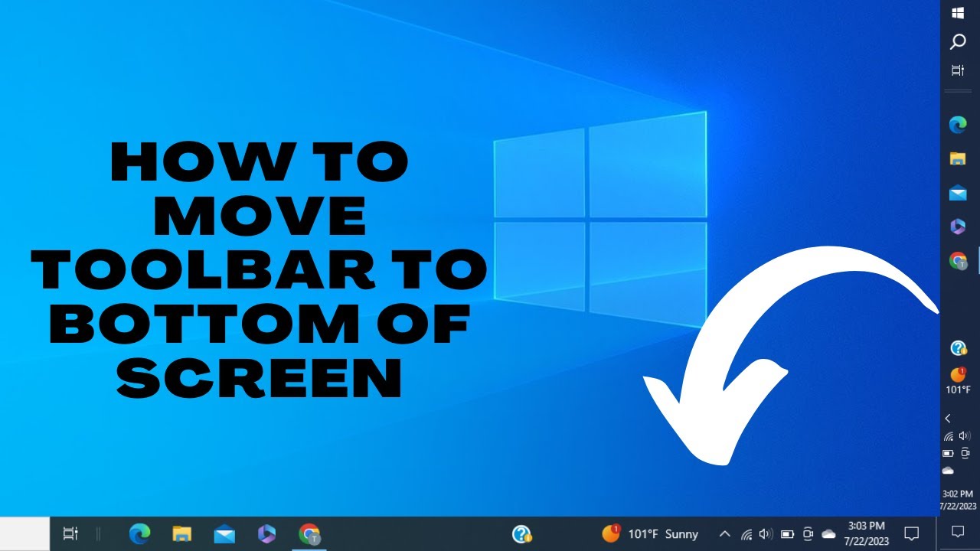
Task: Open the Mail app in vertical taskbar
Action: tap(958, 193)
